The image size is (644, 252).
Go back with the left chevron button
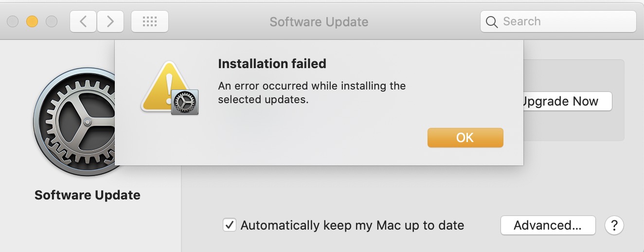click(x=83, y=21)
